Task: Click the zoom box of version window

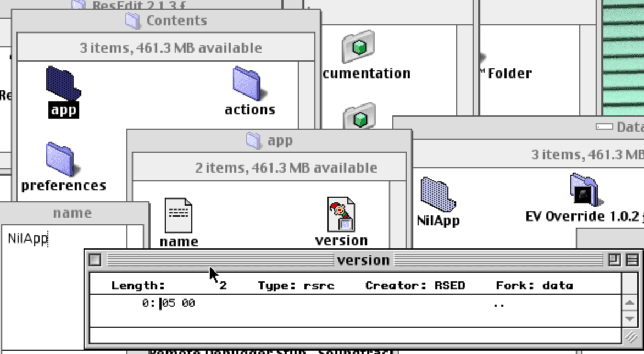Action: (614, 259)
